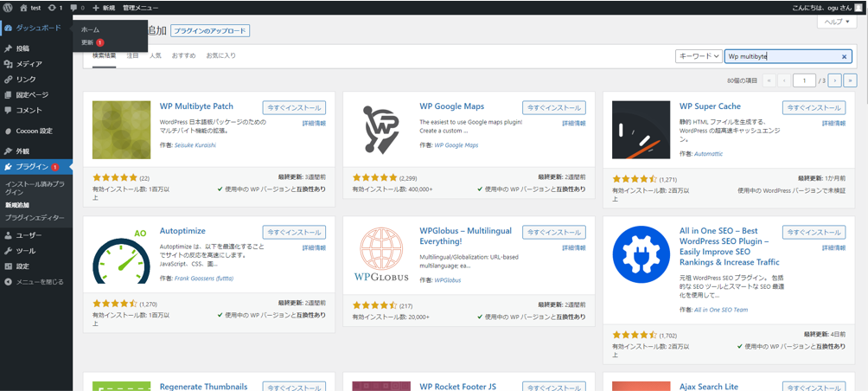Click the 設定 sliders icon in sidebar
Screen dimensions: 868x391
pos(8,266)
